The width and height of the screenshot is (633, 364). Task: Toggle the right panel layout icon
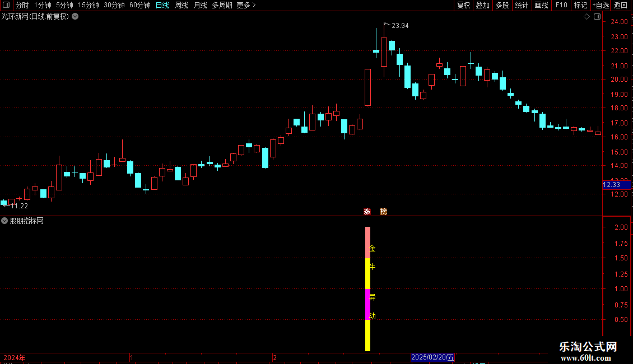pos(597,16)
